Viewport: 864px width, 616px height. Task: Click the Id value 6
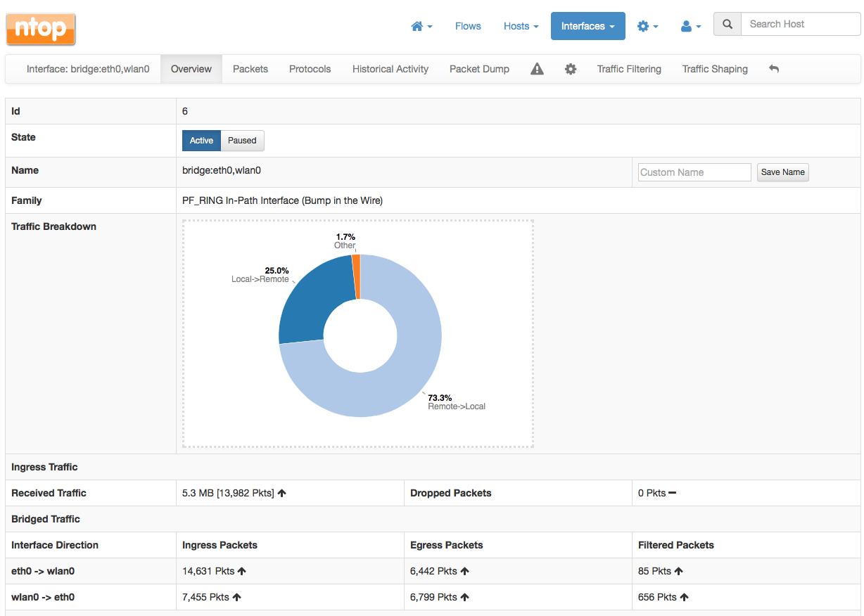coord(185,111)
